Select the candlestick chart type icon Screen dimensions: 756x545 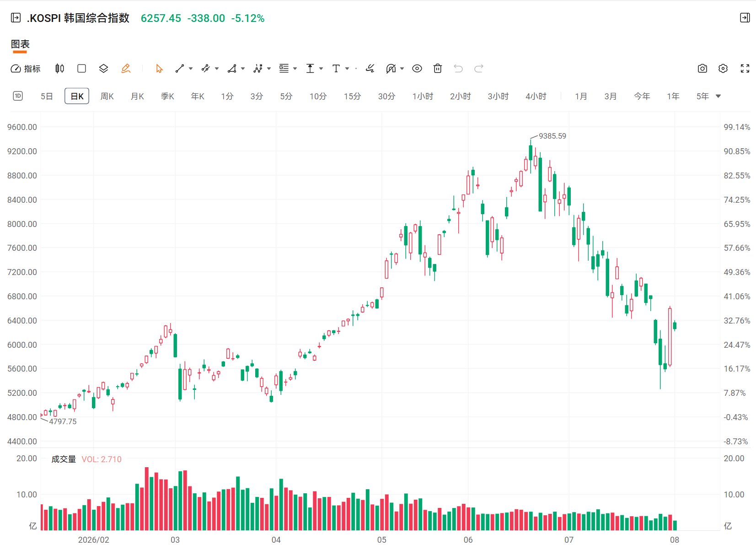[x=59, y=69]
